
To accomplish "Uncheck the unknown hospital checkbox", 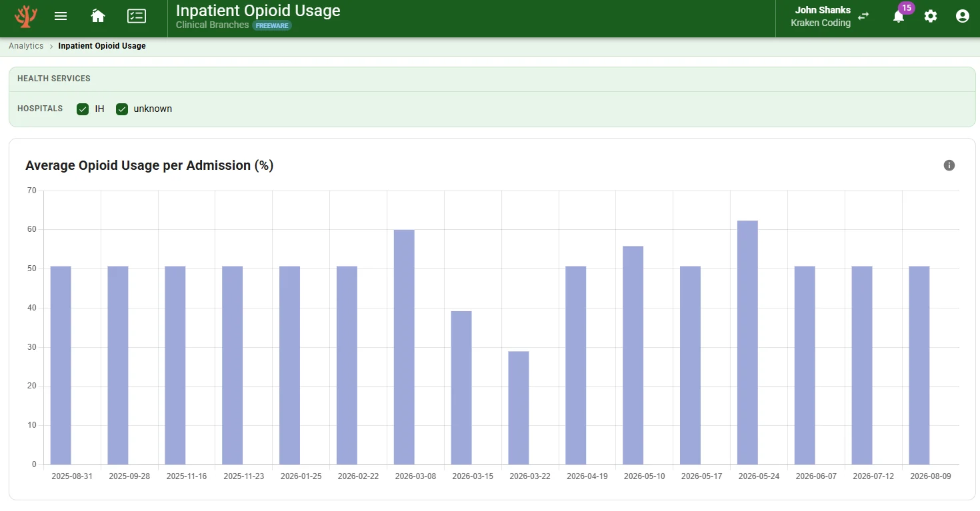I will click(122, 109).
